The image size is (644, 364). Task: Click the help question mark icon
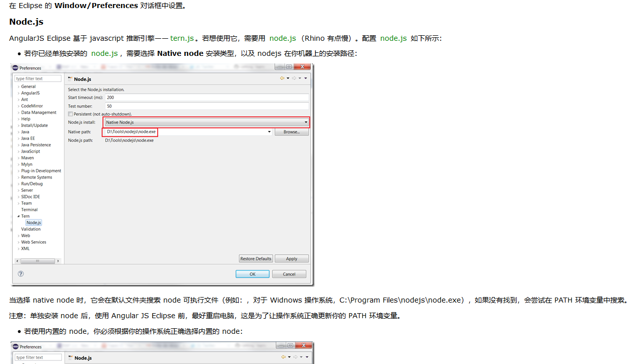[x=21, y=274]
